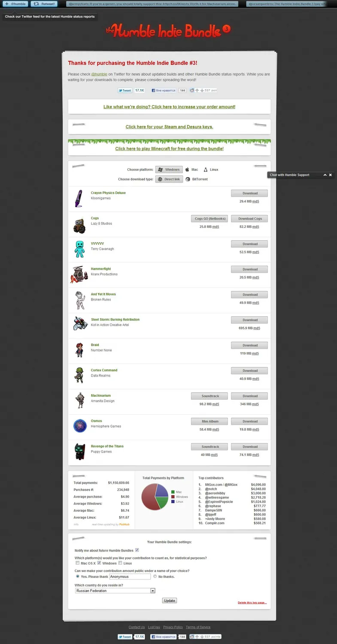Click the Crayon Physics Deluxe crayon icon
The width and height of the screenshot is (337, 644).
[79, 199]
